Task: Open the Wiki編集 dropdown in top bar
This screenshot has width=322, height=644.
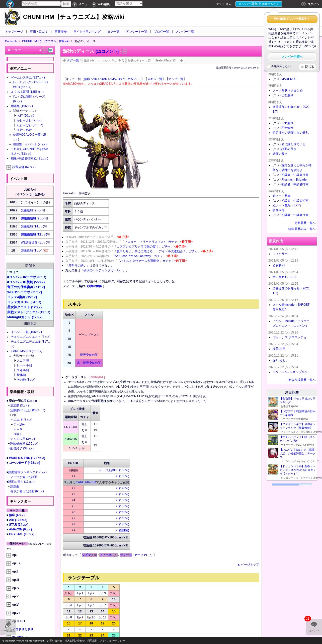Action: (x=101, y=4)
